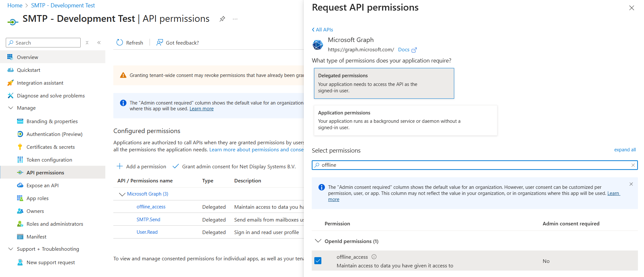Click the Refresh icon
The height and width of the screenshot is (277, 644).
(x=120, y=43)
